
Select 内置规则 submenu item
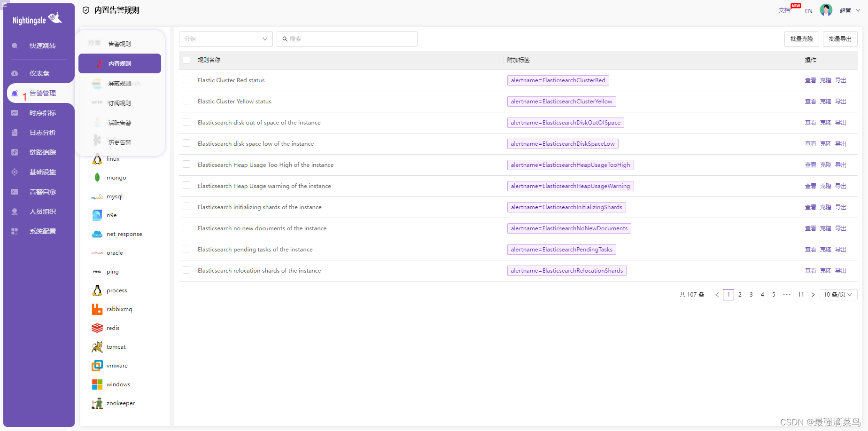pos(120,63)
